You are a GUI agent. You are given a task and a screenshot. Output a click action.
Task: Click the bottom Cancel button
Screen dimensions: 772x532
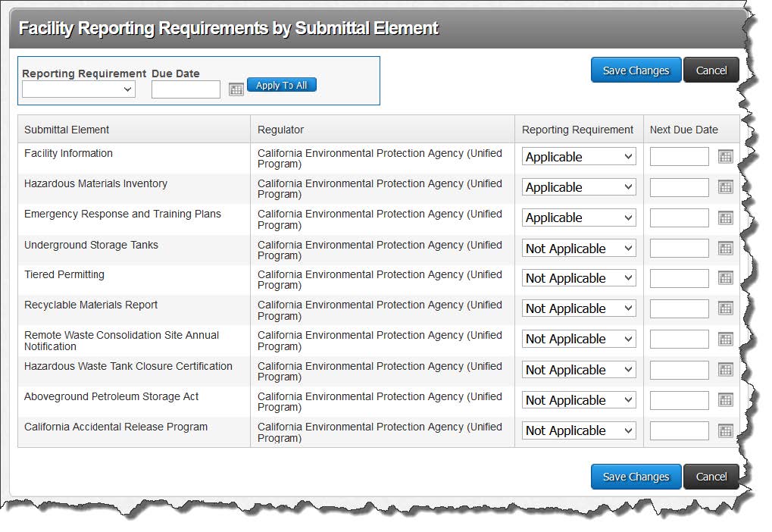[x=711, y=477]
